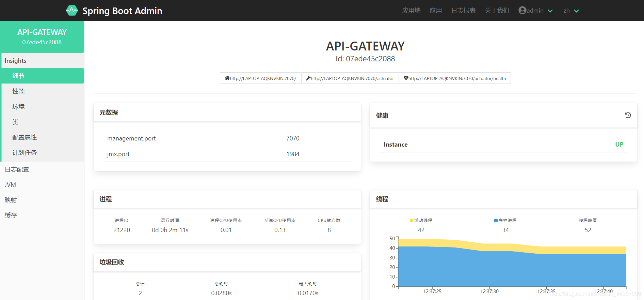Open the 7070/actuator management link
This screenshot has width=644, height=300.
point(350,78)
